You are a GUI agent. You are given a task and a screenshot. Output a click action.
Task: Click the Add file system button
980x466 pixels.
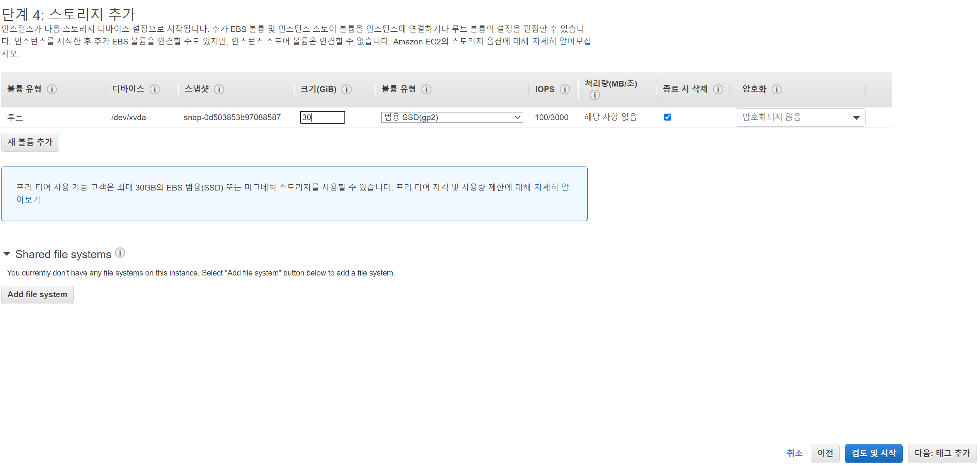coord(37,294)
